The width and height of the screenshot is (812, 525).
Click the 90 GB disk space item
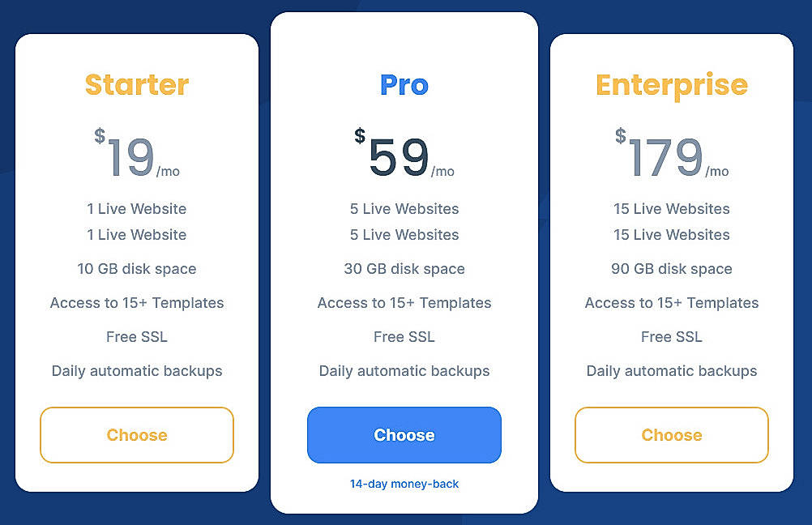(671, 269)
